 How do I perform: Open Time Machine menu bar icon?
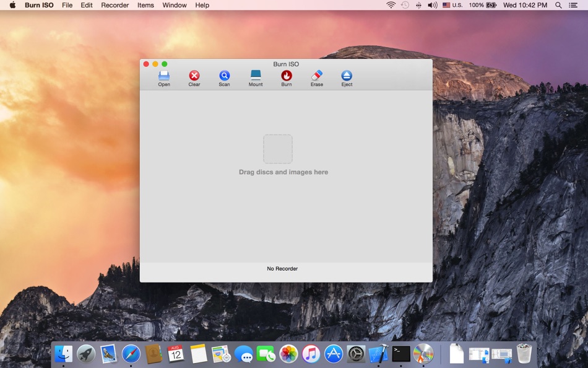[x=405, y=5]
